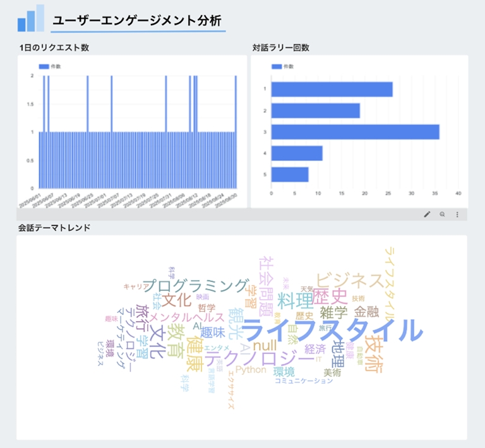
Task: Click エンタメ in the word cloud
Action: pyautogui.click(x=217, y=348)
